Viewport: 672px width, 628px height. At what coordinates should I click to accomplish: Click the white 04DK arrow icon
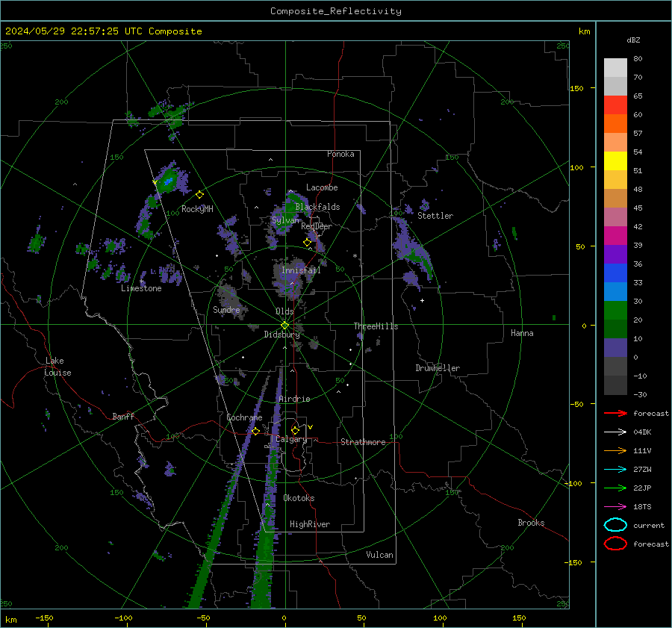[615, 432]
